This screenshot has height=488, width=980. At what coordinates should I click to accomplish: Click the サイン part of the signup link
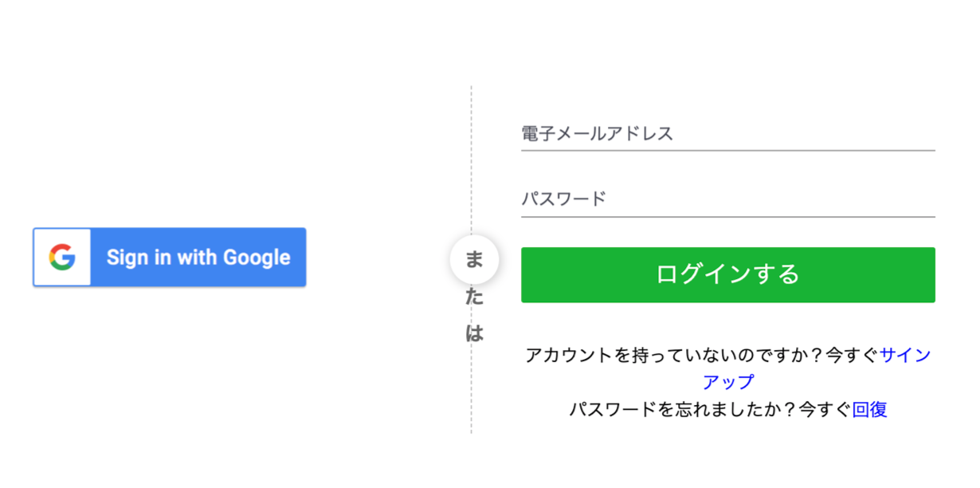(x=905, y=356)
